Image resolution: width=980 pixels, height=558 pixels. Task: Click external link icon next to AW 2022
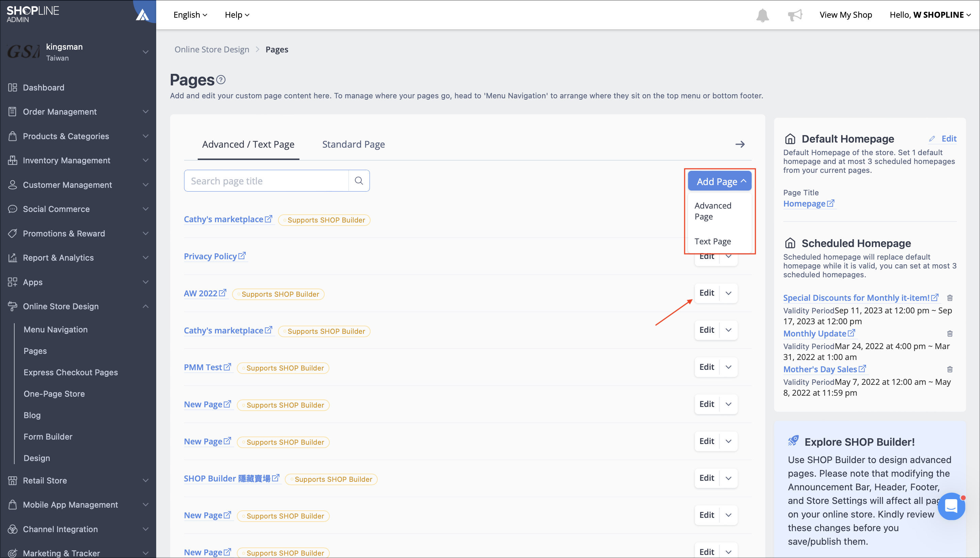(x=223, y=293)
